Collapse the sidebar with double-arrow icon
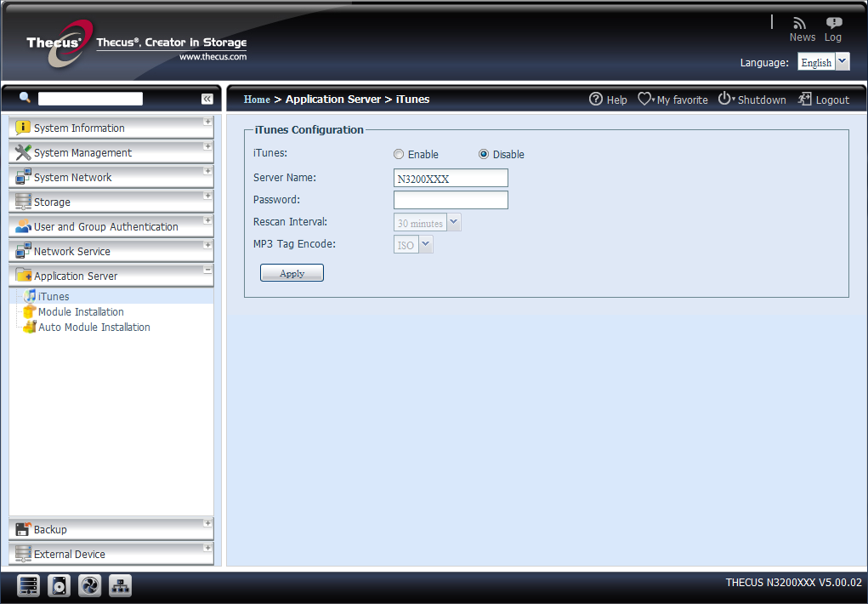 pyautogui.click(x=207, y=99)
